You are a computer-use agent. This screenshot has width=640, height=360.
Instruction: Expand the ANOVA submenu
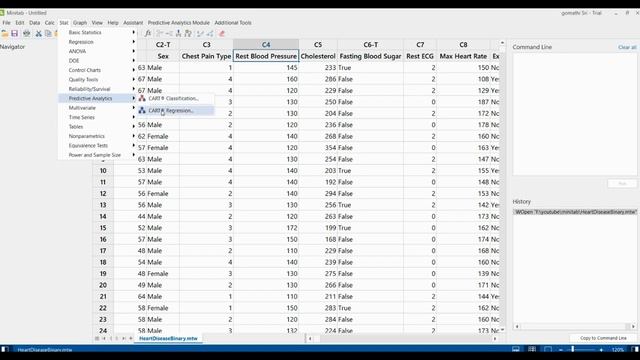(97, 51)
